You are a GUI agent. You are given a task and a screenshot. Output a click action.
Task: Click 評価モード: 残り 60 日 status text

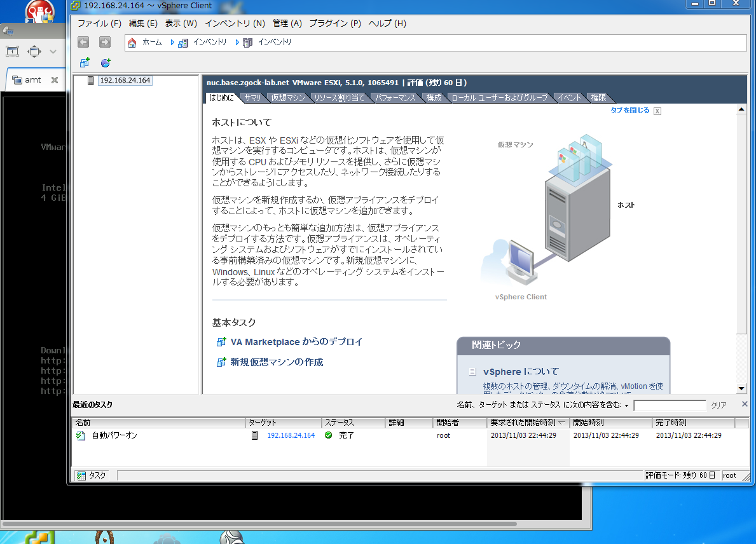[x=680, y=475]
